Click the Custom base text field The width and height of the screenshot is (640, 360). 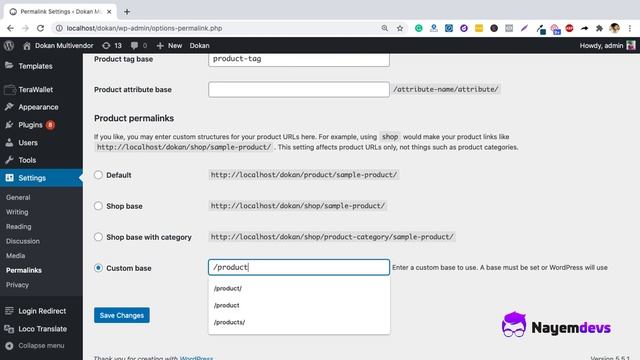(x=299, y=267)
